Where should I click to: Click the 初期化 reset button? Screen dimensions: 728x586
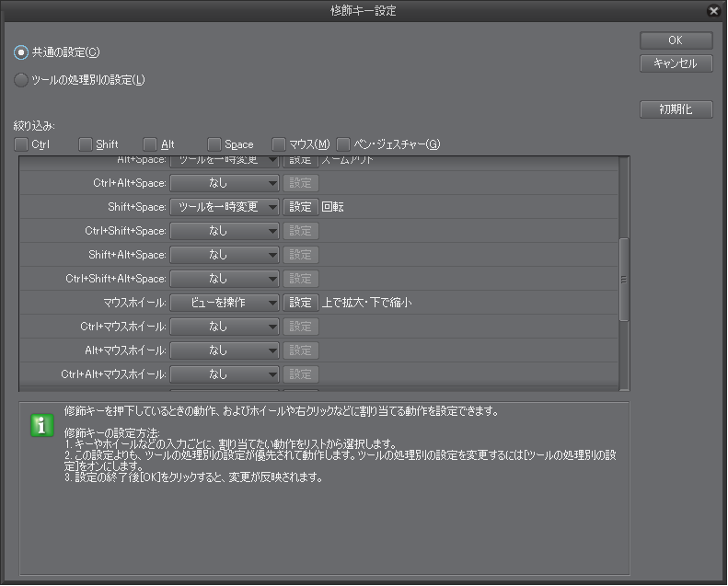(676, 109)
